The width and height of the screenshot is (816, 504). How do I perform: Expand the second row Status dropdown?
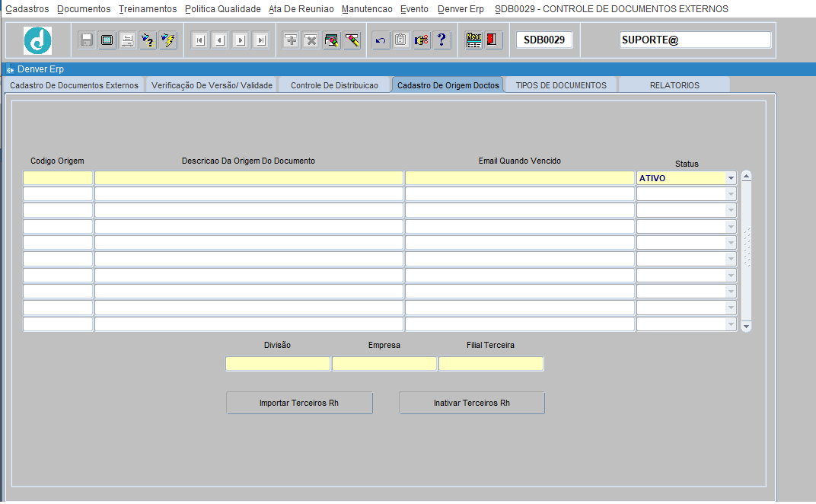(731, 194)
